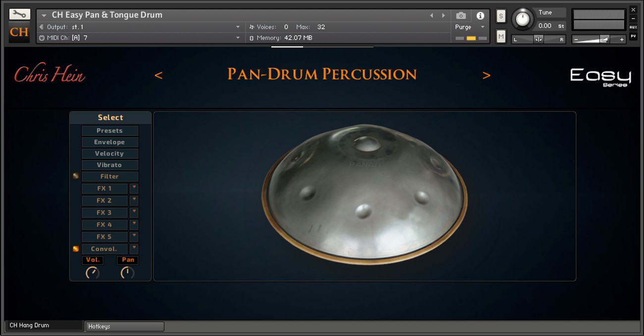This screenshot has height=336, width=644.
Task: Toggle the Vol. label button
Action: (93, 260)
